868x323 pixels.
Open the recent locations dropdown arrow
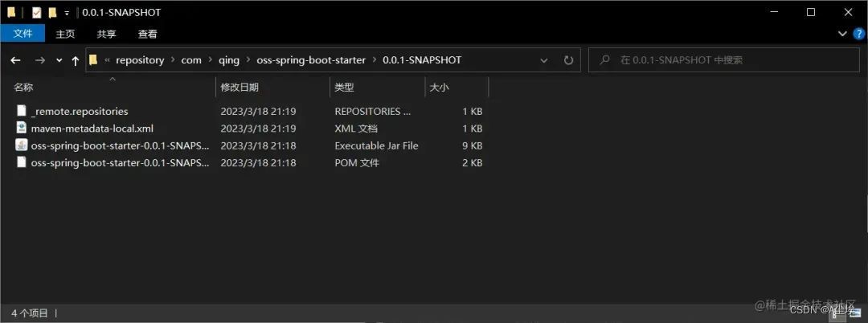pos(58,60)
